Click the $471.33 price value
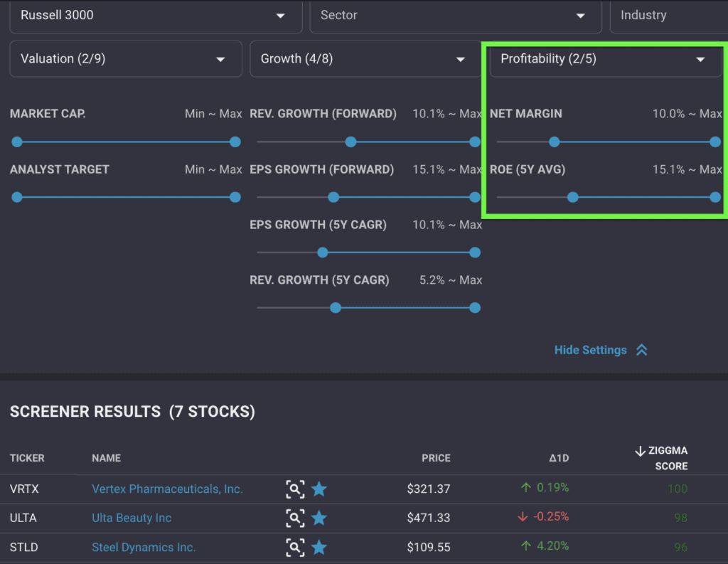 429,518
